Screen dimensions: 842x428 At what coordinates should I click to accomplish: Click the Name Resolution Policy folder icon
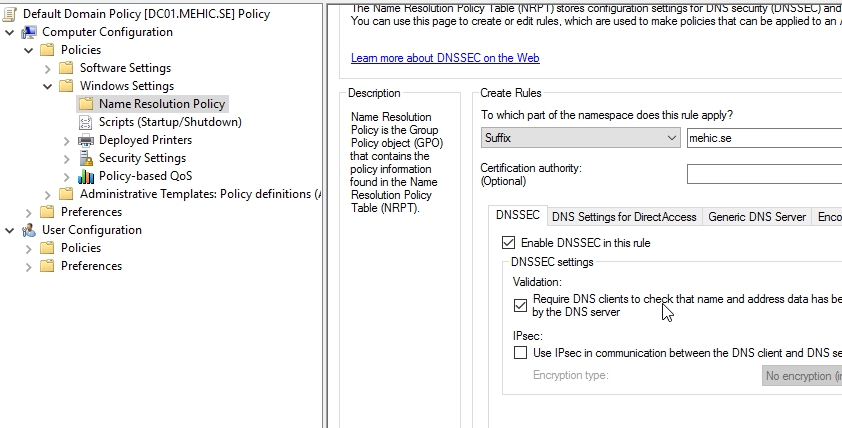click(86, 104)
